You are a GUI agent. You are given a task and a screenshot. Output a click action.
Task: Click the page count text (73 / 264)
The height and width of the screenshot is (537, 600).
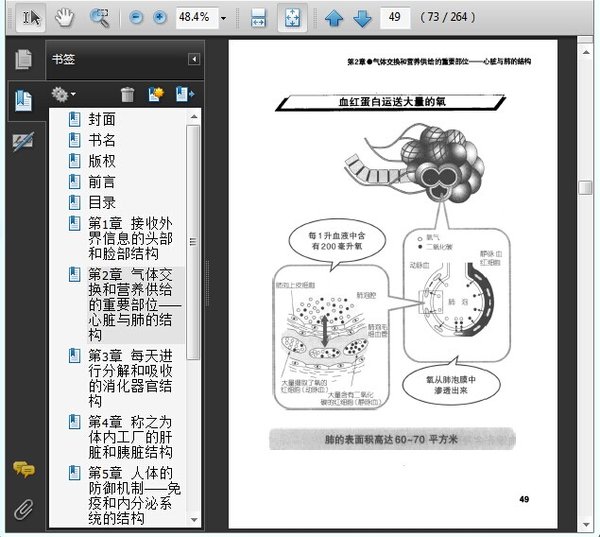(448, 17)
